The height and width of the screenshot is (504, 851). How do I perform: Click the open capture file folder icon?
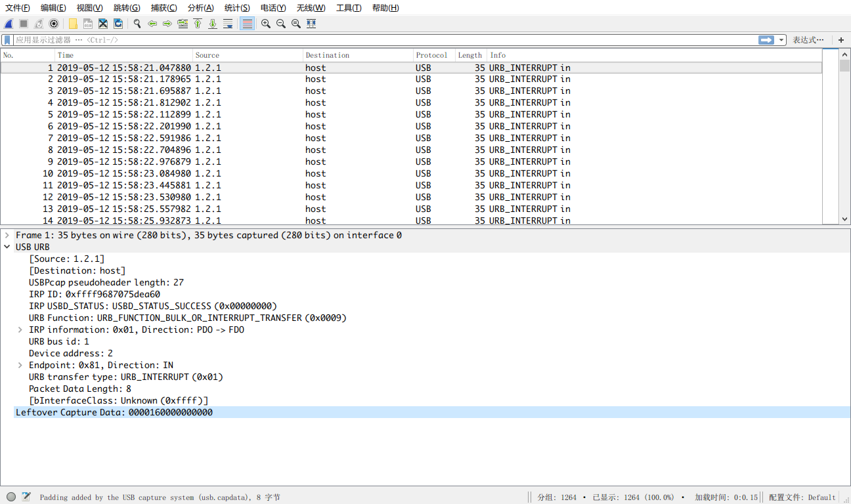tap(73, 24)
